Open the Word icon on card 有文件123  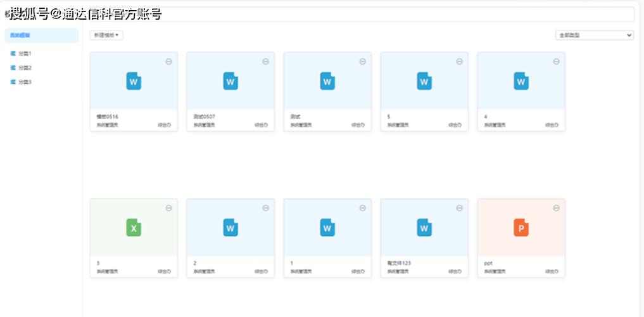424,228
